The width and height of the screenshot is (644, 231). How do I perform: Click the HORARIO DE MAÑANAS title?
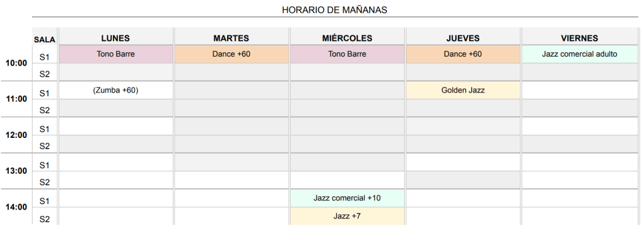(334, 10)
